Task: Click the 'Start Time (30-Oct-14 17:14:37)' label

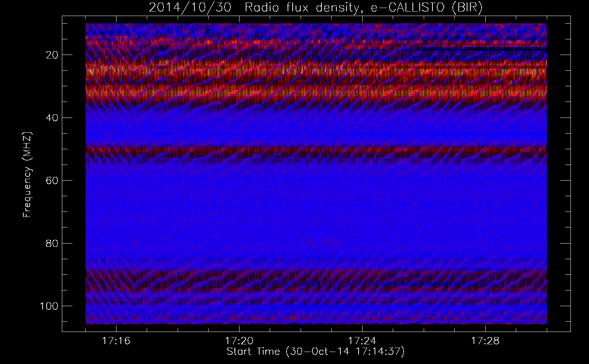Action: [316, 352]
